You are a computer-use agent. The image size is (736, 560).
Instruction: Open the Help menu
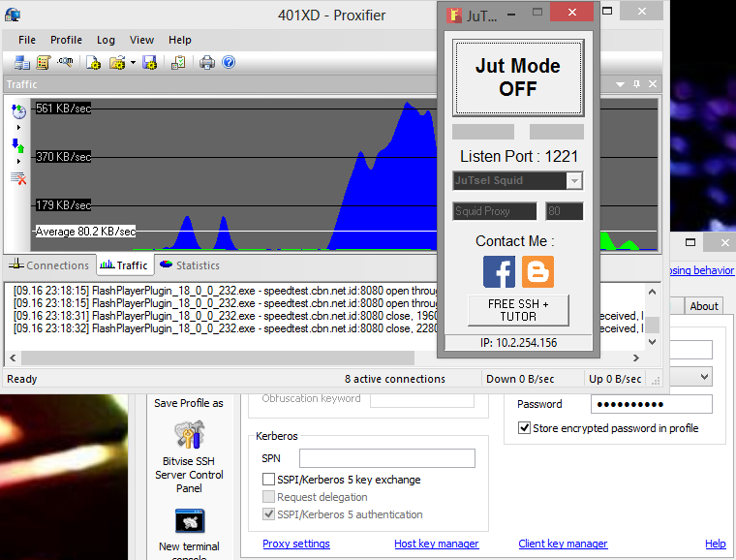pyautogui.click(x=180, y=40)
